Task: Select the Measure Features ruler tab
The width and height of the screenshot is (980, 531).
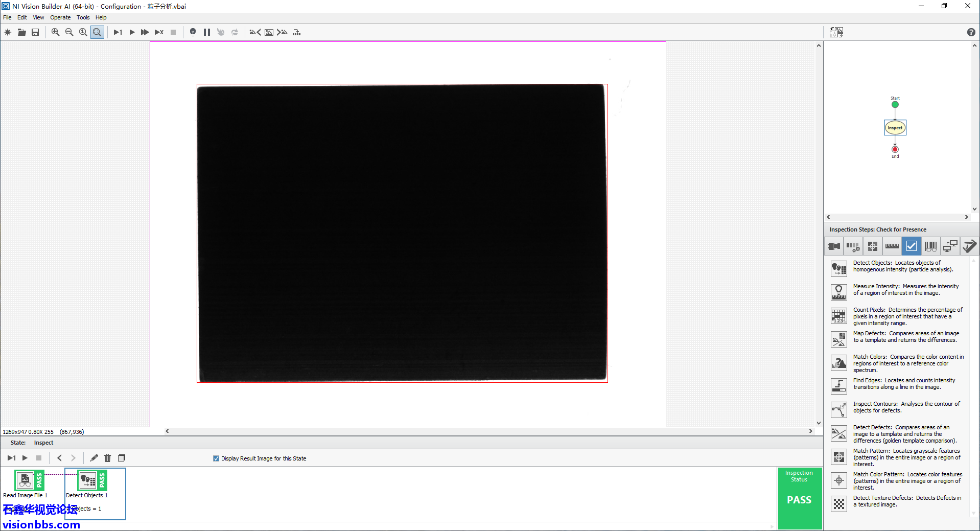Action: [892, 246]
